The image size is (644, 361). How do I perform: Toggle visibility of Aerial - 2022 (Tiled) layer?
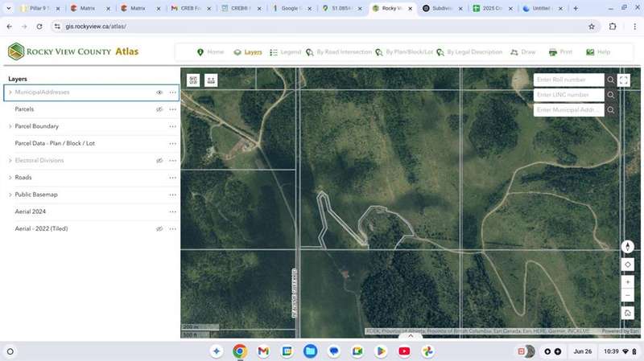[x=159, y=229]
